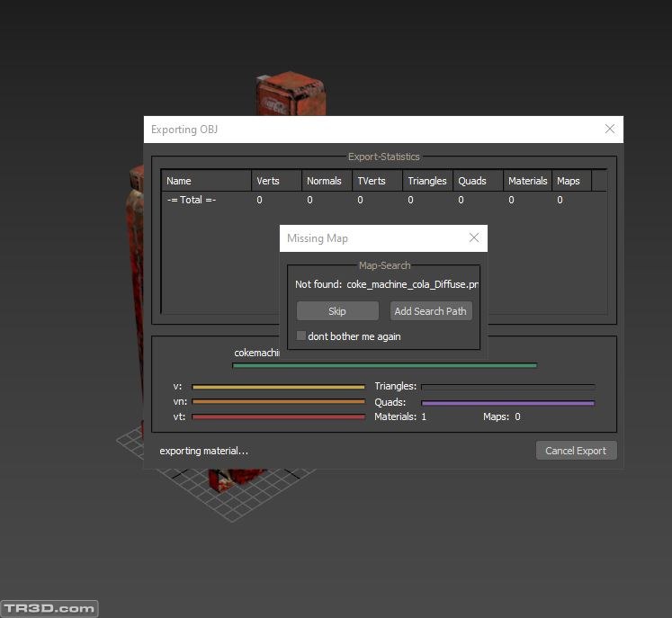Image resolution: width=672 pixels, height=618 pixels.
Task: Cancel the export in progress
Action: (x=576, y=451)
